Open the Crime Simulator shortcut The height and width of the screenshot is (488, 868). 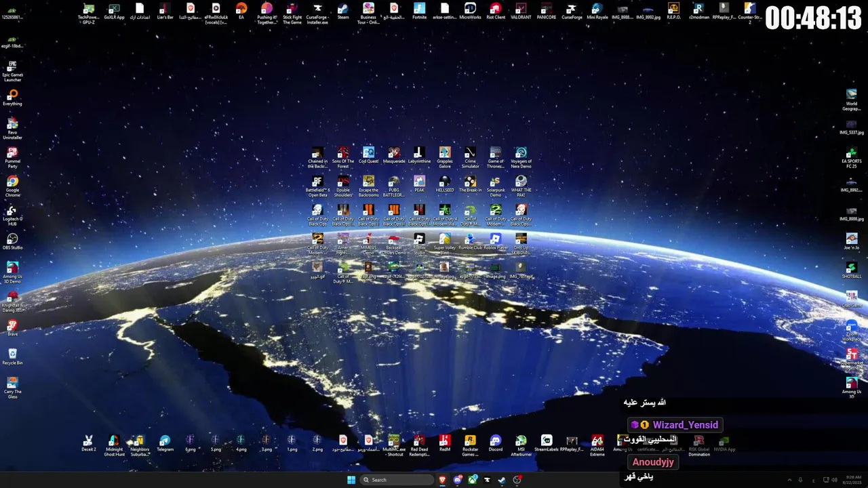pos(470,158)
